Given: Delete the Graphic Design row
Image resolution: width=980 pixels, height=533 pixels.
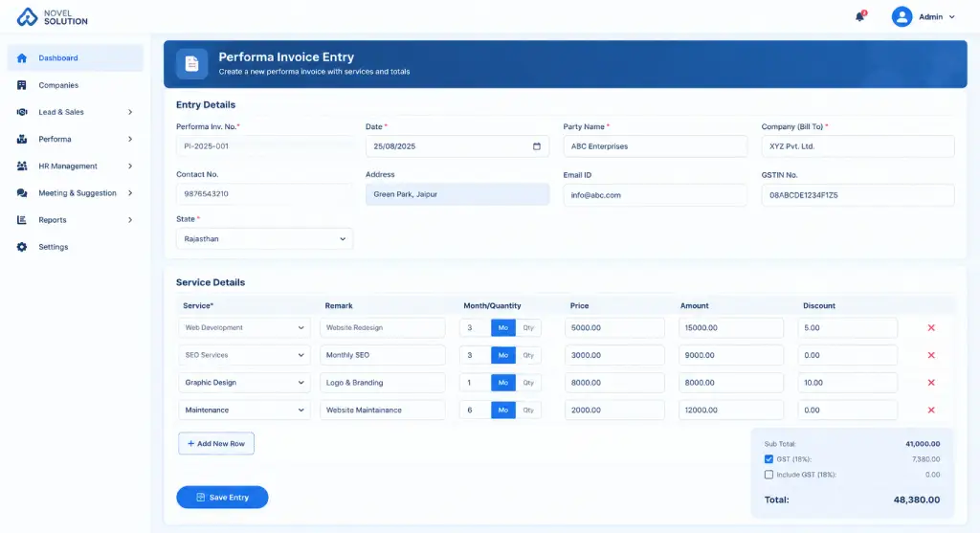Looking at the screenshot, I should coord(930,383).
